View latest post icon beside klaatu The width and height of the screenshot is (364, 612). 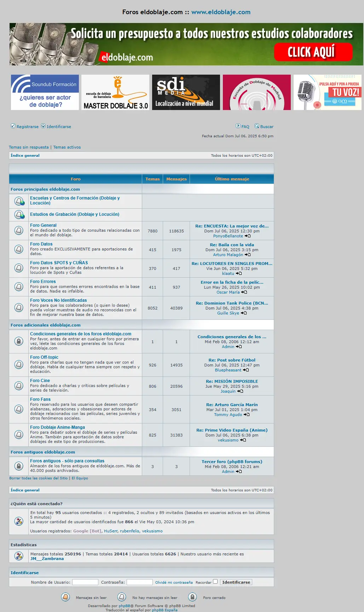click(x=239, y=273)
